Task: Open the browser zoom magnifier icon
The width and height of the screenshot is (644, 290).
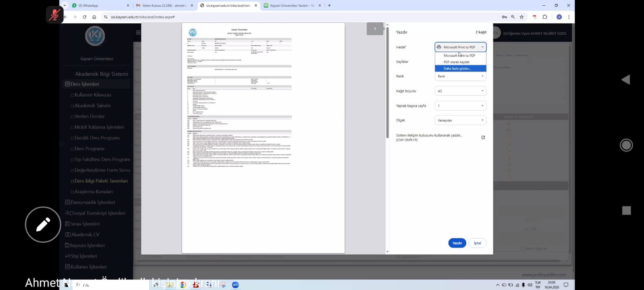Action: 513,17
